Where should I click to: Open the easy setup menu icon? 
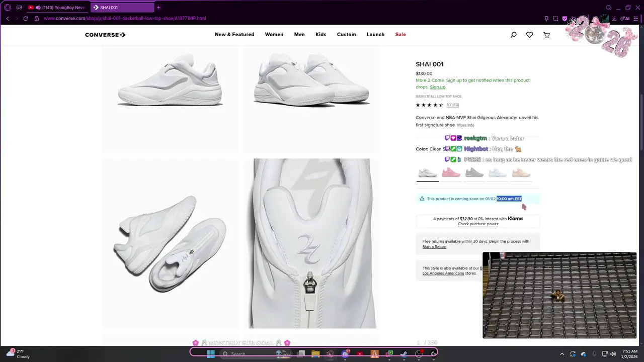635,19
